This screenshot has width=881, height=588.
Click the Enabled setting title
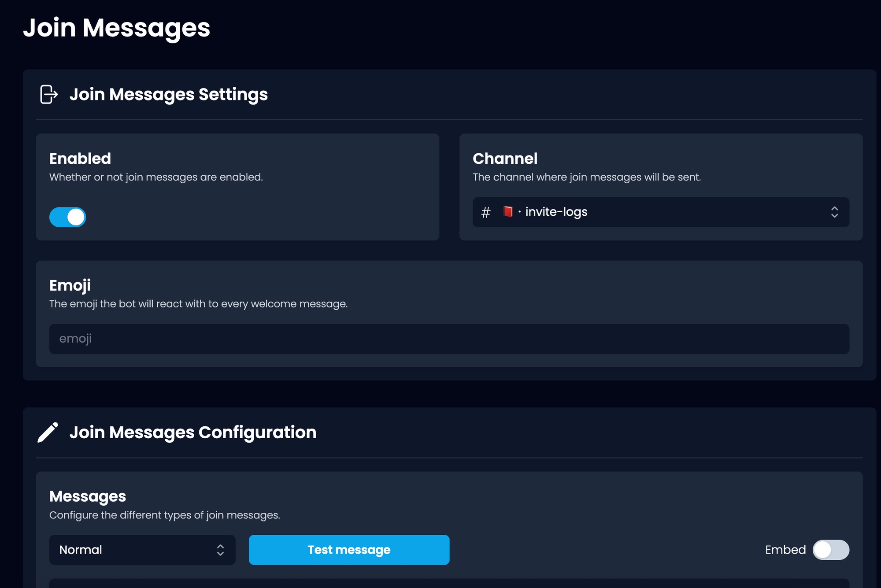pyautogui.click(x=80, y=159)
